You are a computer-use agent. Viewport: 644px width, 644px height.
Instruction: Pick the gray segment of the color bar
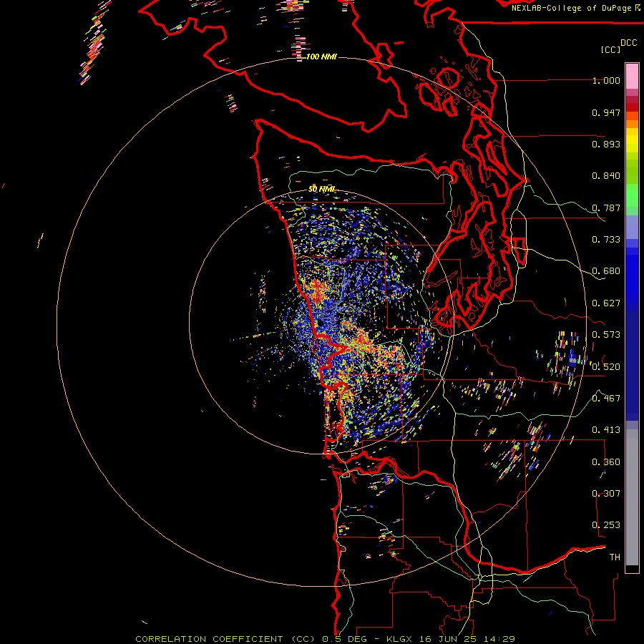point(632,497)
